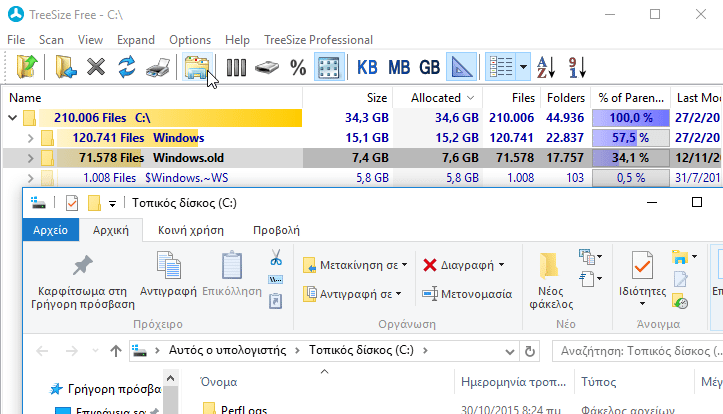Open folder in Explorer via TreeSize toolbar icon
Viewport: 723px width, 414px height.
coord(197,67)
